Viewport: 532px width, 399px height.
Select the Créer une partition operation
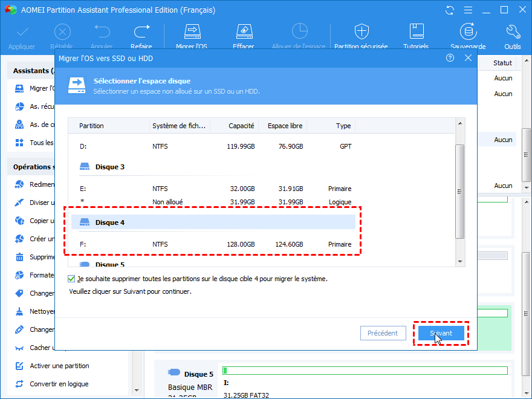tap(34, 239)
